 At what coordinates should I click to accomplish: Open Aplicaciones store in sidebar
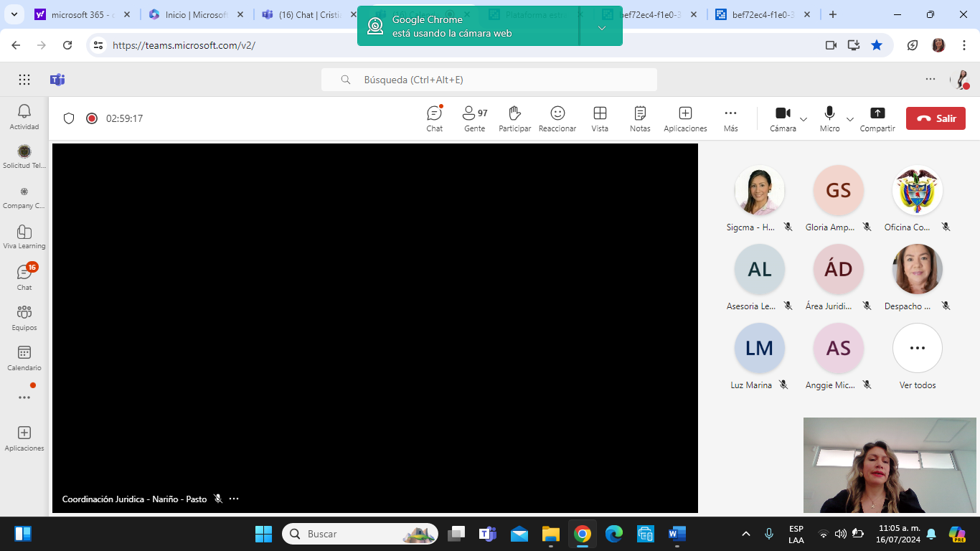coord(24,438)
